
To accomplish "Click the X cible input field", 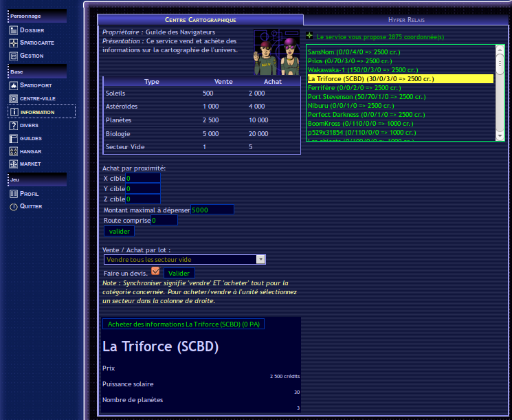I will pyautogui.click(x=142, y=179).
